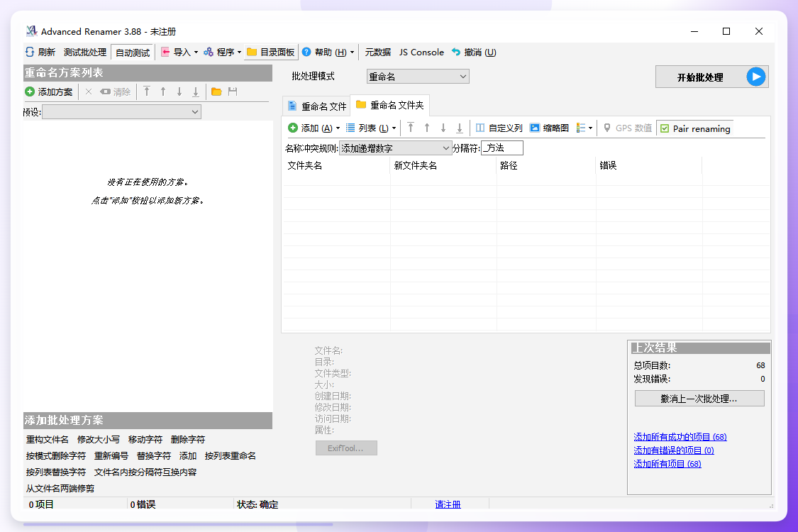Open JS Console
This screenshot has height=532, width=798.
pyautogui.click(x=421, y=52)
